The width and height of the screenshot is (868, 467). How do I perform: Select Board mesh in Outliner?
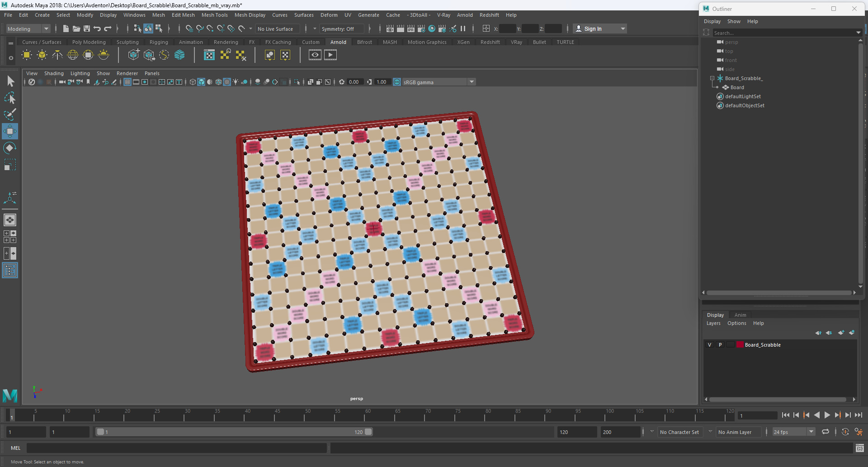(x=737, y=87)
